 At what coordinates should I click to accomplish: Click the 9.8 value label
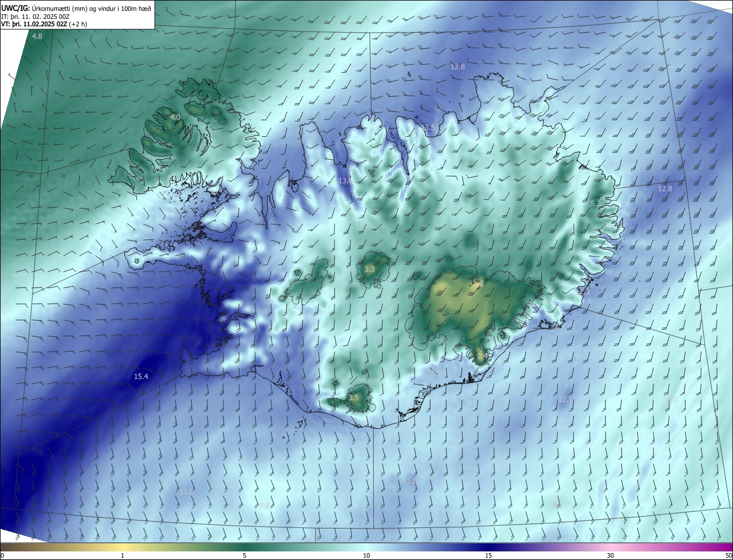pos(263,506)
